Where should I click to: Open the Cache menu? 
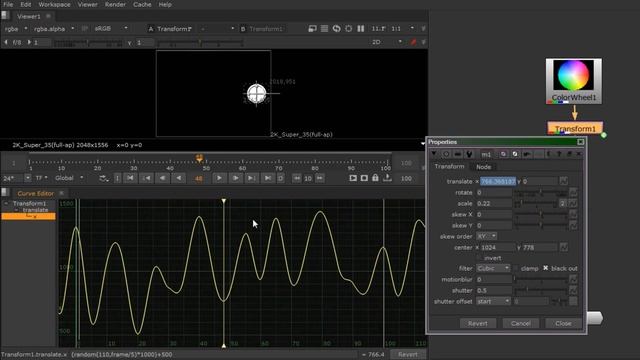[142, 4]
